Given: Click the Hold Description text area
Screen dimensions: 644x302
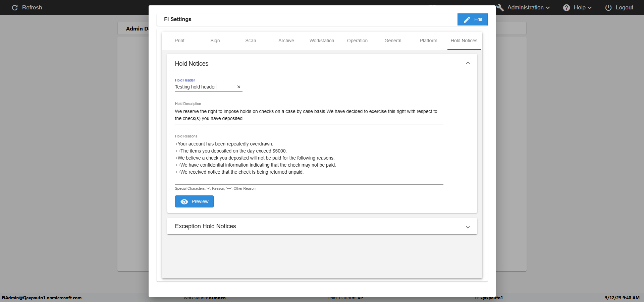Looking at the screenshot, I should pos(309,115).
